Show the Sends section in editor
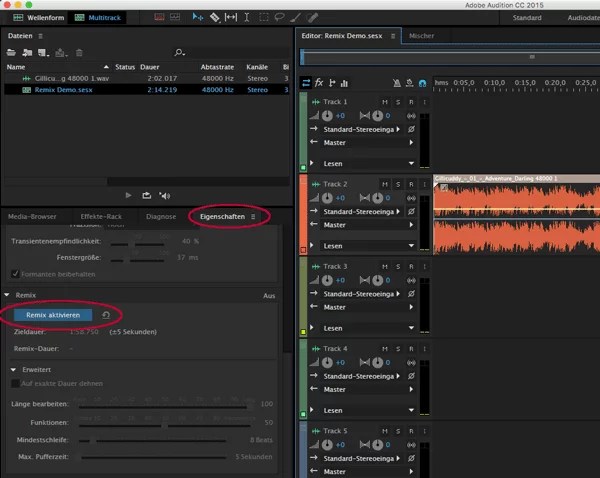This screenshot has width=600, height=478. tap(332, 83)
